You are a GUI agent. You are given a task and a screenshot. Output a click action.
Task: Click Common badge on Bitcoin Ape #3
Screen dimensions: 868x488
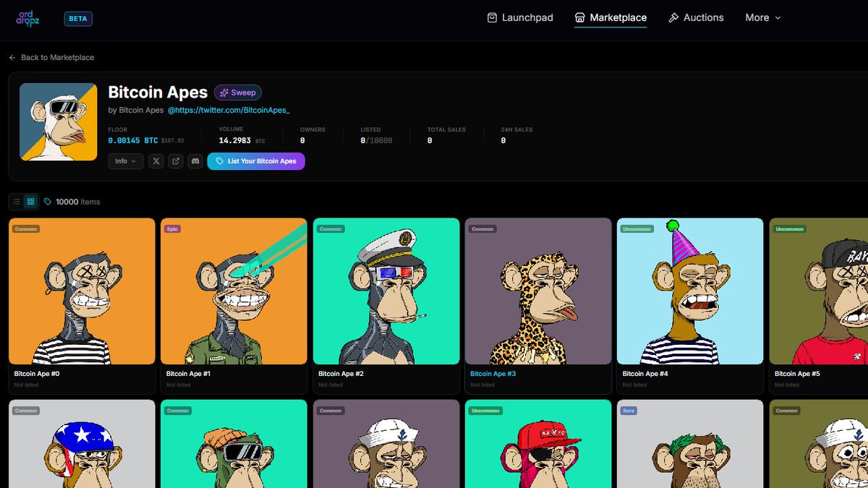point(482,229)
